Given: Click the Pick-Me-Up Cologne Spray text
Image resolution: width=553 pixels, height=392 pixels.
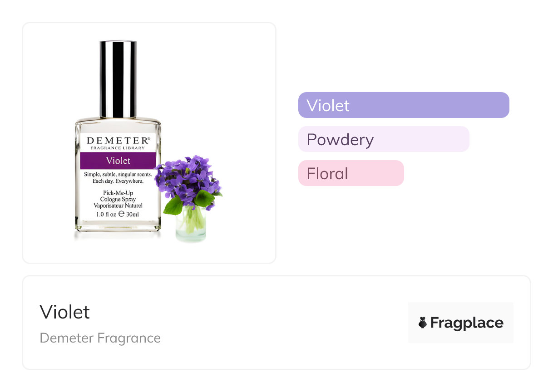Looking at the screenshot, I should 118,199.
